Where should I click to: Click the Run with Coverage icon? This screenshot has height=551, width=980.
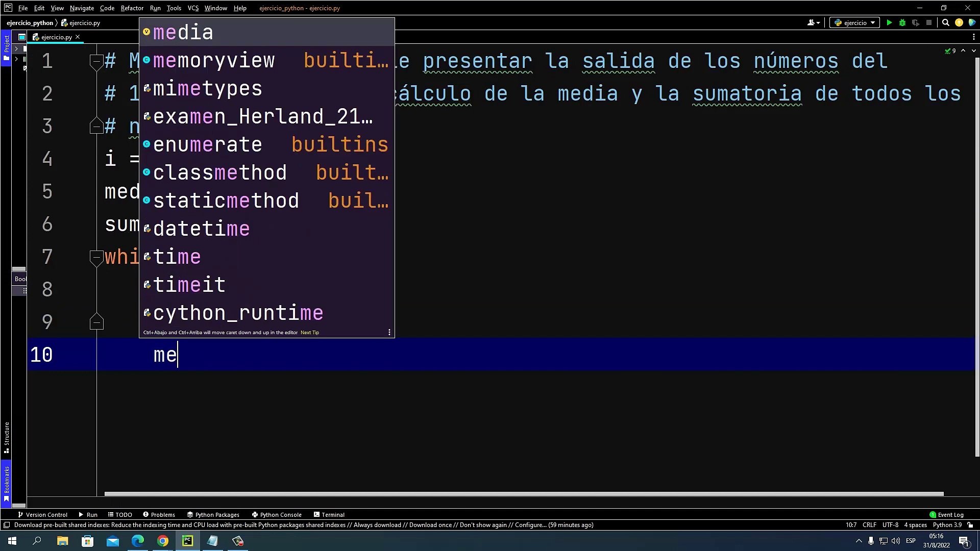coord(916,22)
